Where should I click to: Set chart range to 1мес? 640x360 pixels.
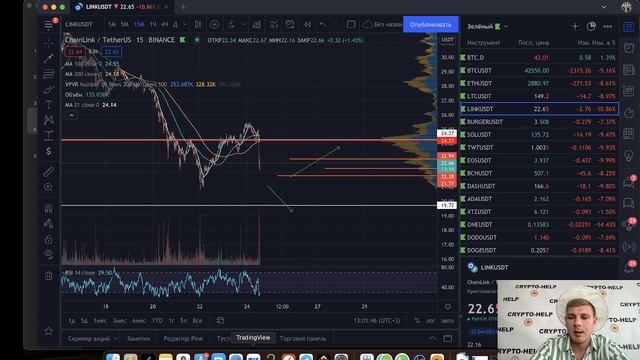[100, 321]
